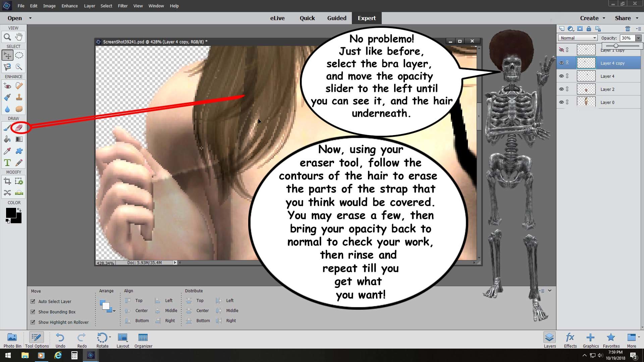Open the Organizer
This screenshot has height=362, width=644.
[x=143, y=340]
